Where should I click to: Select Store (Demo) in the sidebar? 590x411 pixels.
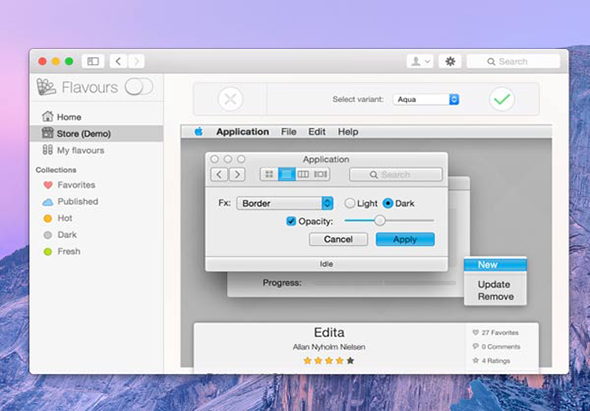96,134
